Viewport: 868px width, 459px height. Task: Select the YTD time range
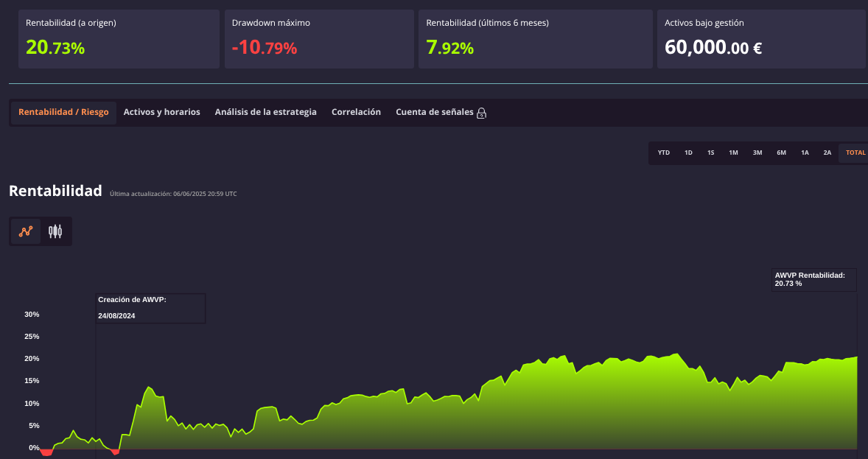pos(664,153)
